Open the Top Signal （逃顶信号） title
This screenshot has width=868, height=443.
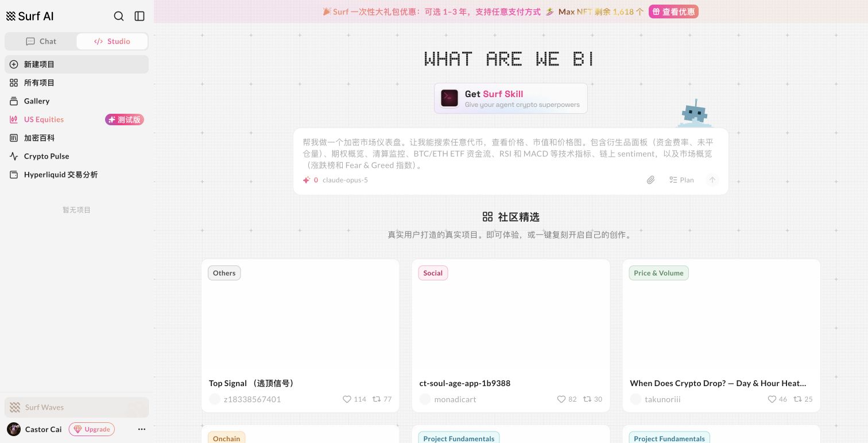pos(251,383)
